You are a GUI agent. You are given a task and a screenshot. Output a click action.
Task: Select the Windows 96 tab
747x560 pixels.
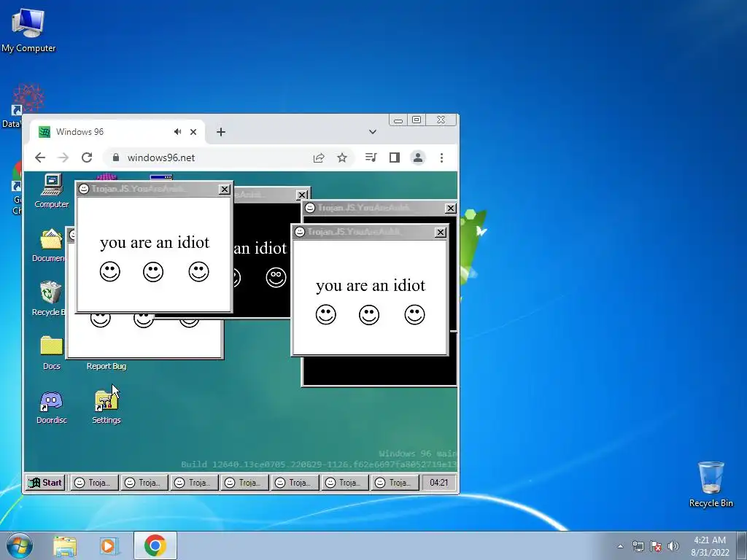pos(117,132)
